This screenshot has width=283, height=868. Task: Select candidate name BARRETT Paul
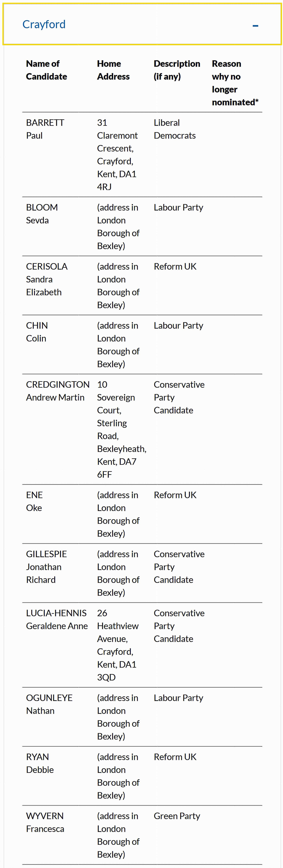point(45,129)
